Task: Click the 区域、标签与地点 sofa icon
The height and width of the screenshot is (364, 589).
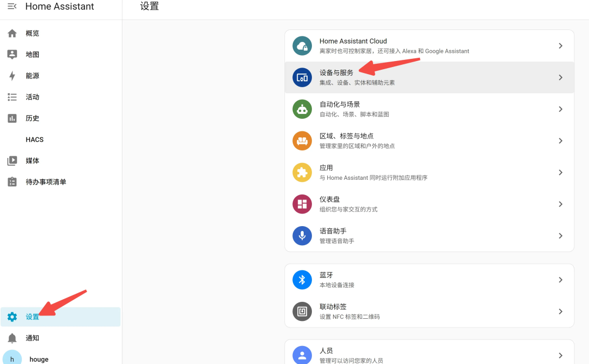Action: (x=302, y=141)
